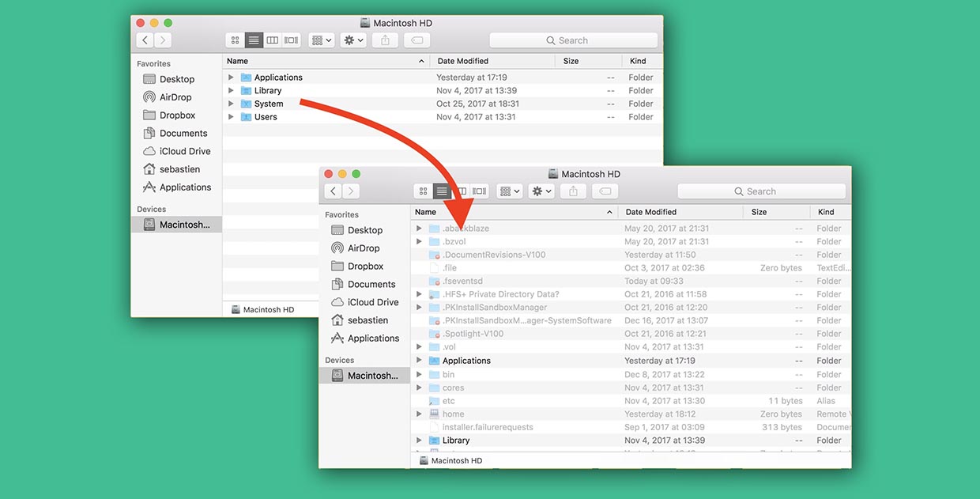
Task: Select iCloud Drive in front window sidebar
Action: pos(364,302)
